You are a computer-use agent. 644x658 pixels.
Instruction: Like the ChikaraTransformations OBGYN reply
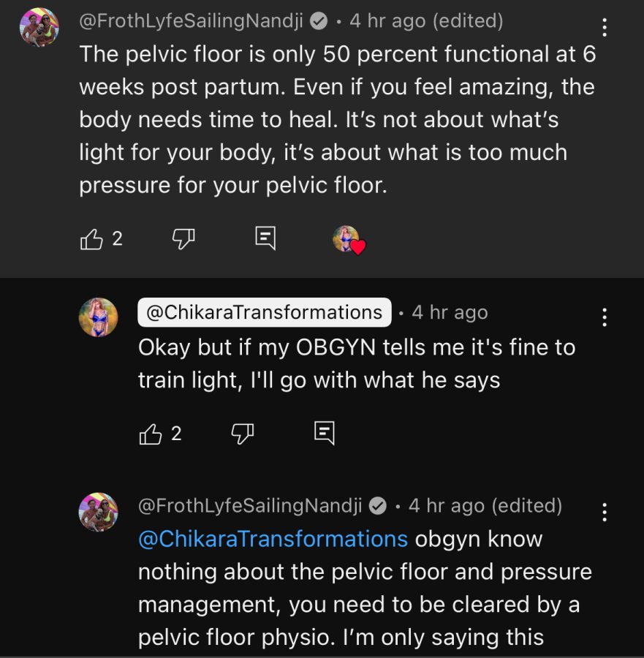click(150, 434)
